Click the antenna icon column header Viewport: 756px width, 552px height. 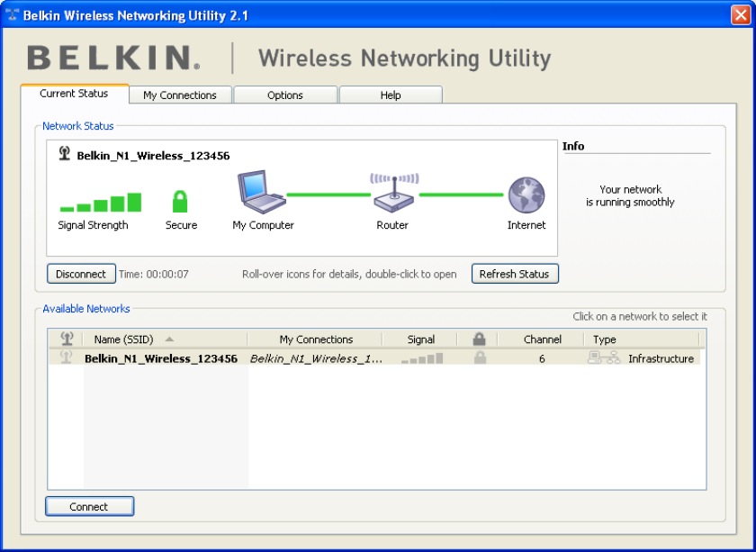67,339
